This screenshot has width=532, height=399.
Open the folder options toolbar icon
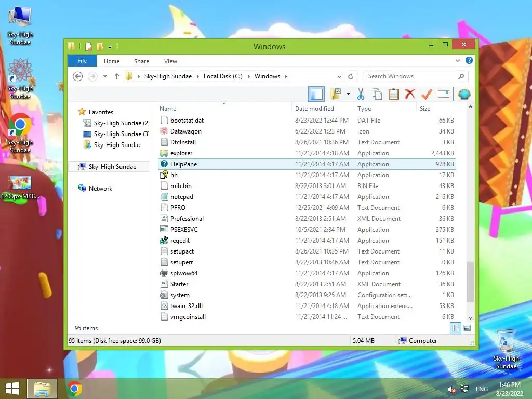click(336, 94)
